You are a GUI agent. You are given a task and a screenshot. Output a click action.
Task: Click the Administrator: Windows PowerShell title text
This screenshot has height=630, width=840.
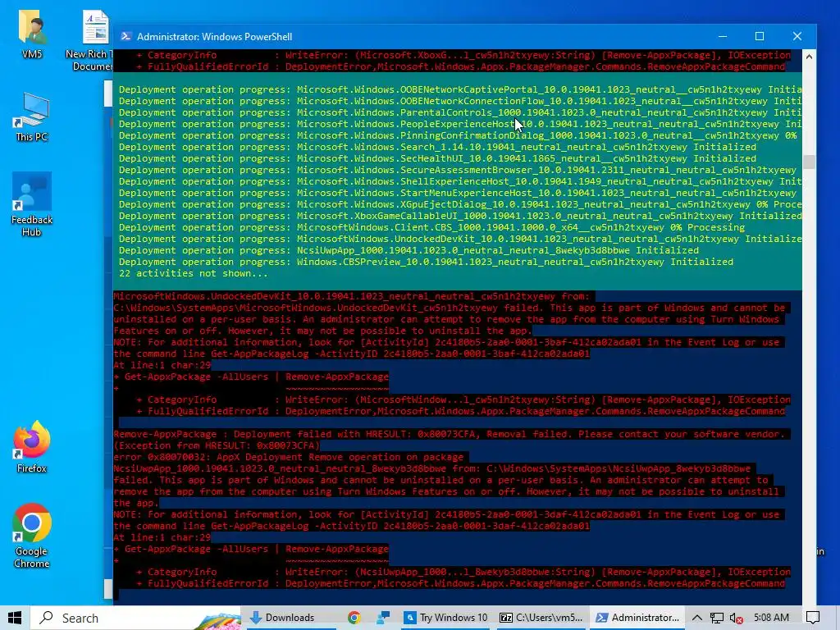click(214, 36)
